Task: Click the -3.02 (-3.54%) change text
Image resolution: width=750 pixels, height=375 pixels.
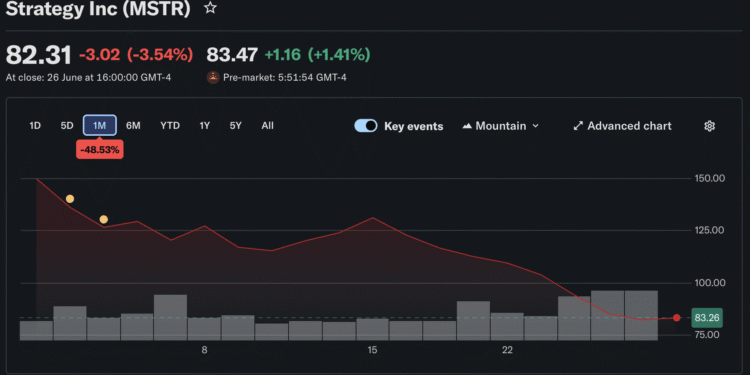Action: tap(136, 55)
